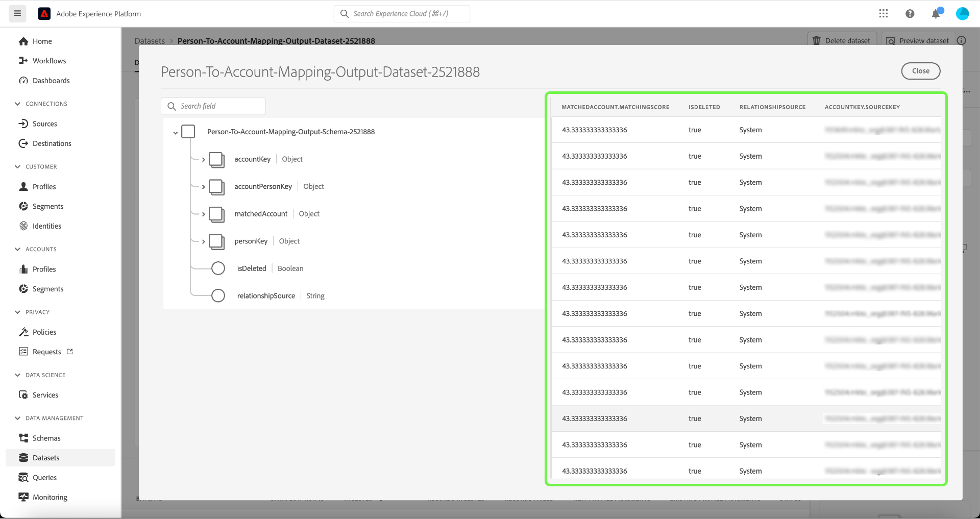Click the Customer Segments icon
This screenshot has width=980, height=519.
[x=23, y=206]
